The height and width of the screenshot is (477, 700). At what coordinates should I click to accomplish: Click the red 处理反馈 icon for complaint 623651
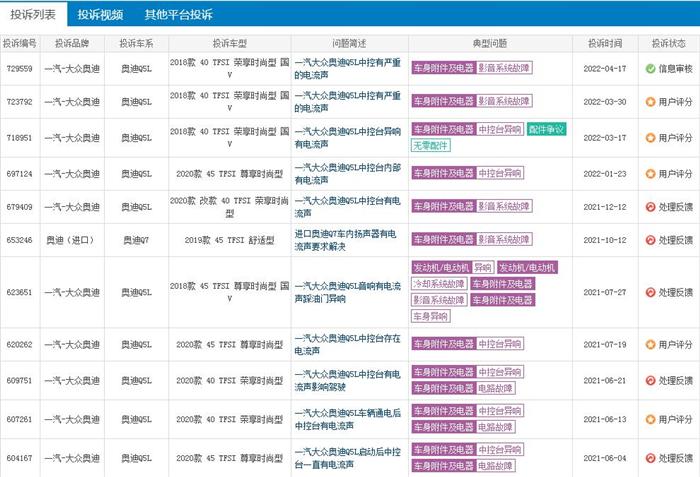tap(650, 293)
